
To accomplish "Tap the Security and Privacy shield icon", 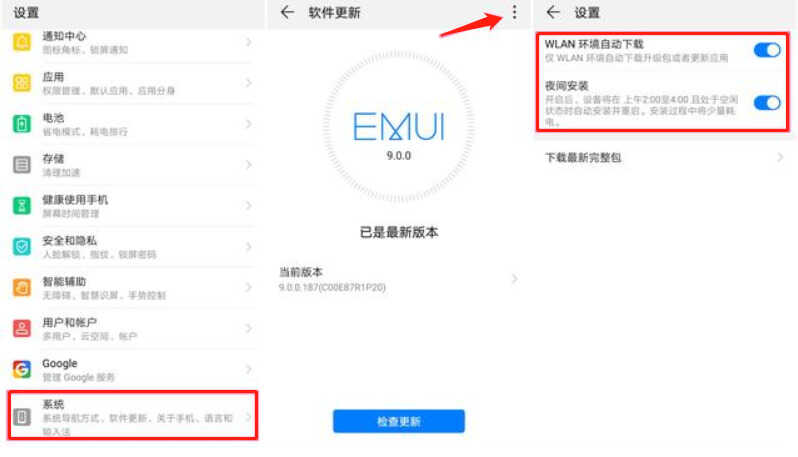I will click(22, 247).
